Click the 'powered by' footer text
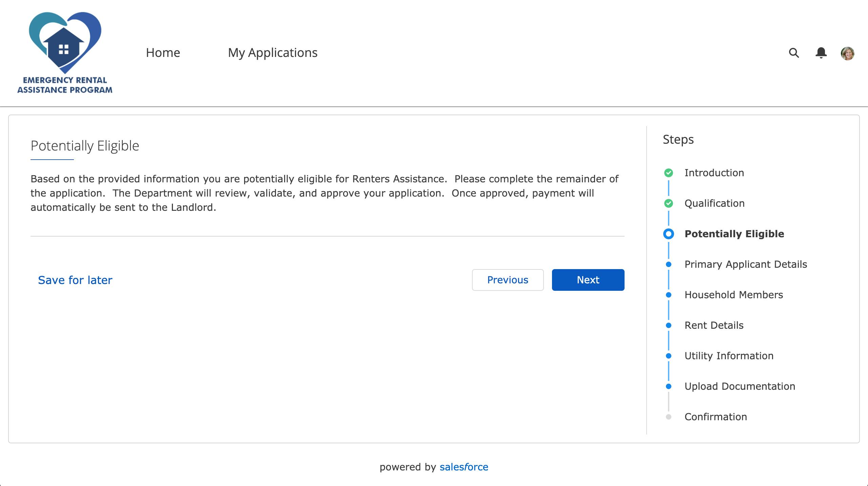Image resolution: width=868 pixels, height=486 pixels. (408, 467)
